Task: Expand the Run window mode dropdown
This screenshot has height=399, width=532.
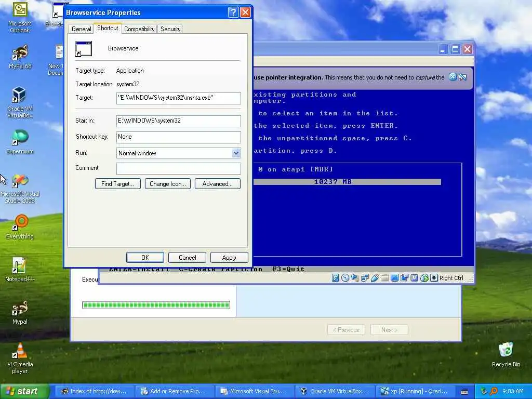Action: coord(236,153)
